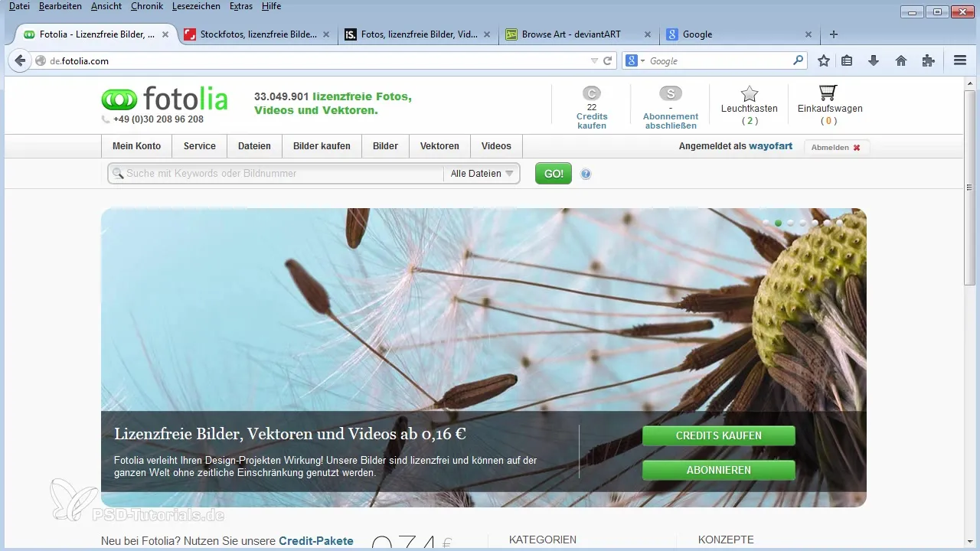Go to the browser home icon

(901, 60)
